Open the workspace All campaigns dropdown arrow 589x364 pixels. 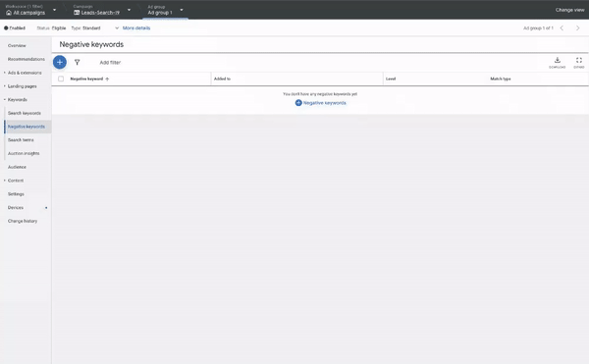pos(54,10)
